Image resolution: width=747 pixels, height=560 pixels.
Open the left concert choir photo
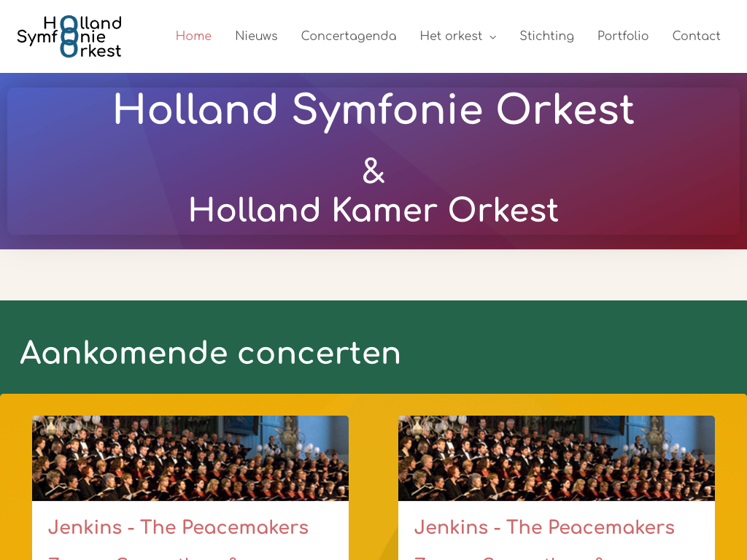(x=190, y=458)
